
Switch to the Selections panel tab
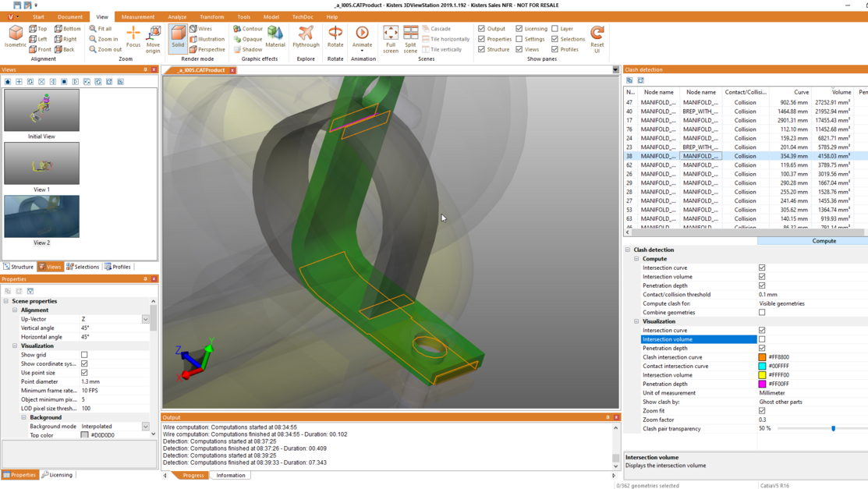click(83, 267)
